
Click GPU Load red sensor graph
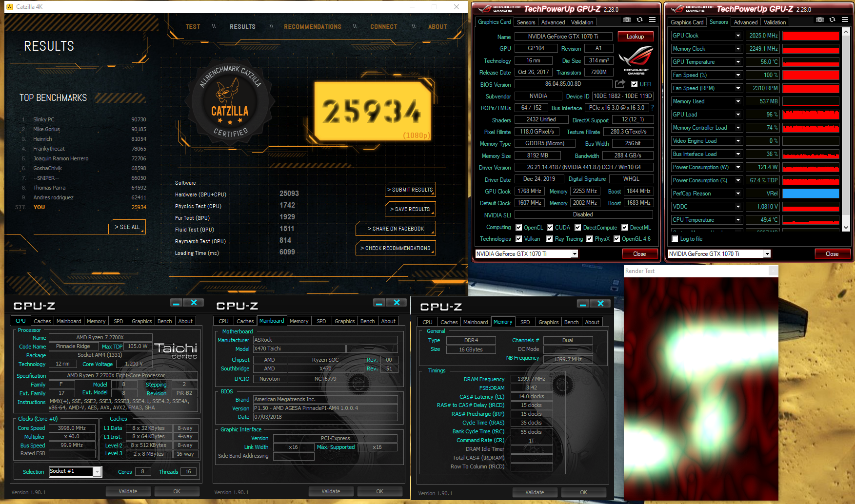click(811, 115)
